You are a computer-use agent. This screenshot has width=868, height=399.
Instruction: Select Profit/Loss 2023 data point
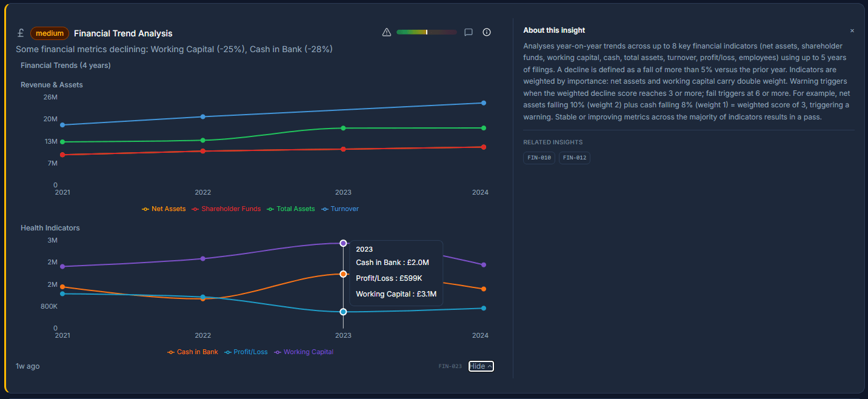tap(343, 312)
